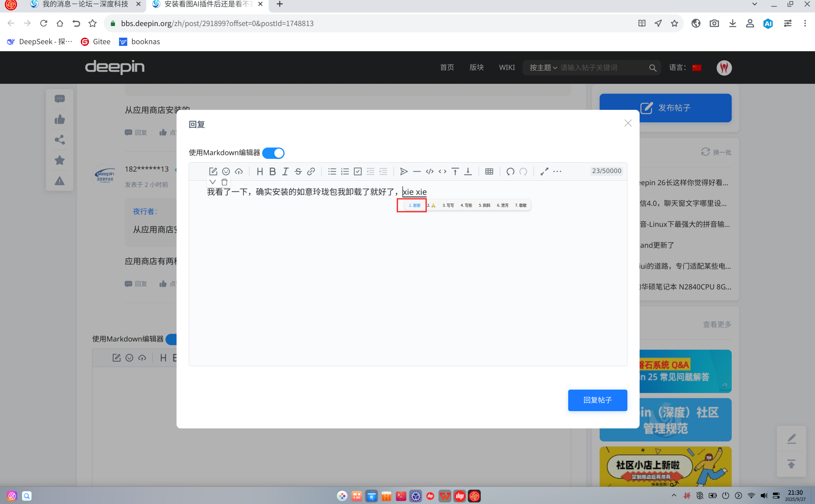Click trash icon below editor toolbar
The width and height of the screenshot is (815, 504).
(x=225, y=182)
